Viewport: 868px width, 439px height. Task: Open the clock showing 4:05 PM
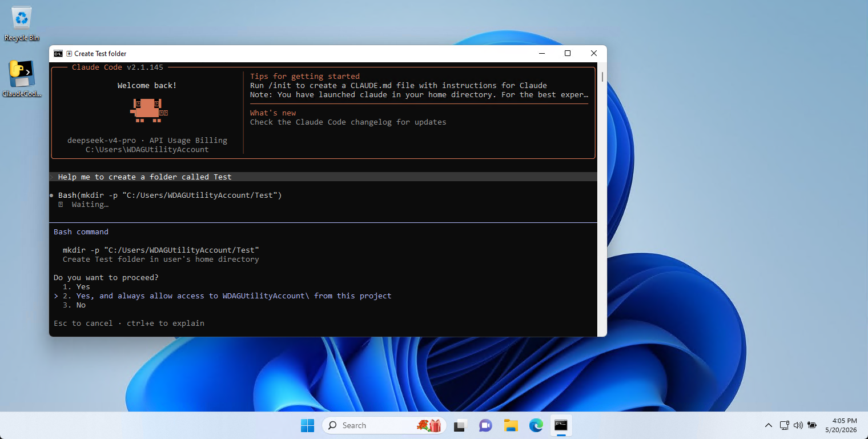(841, 425)
